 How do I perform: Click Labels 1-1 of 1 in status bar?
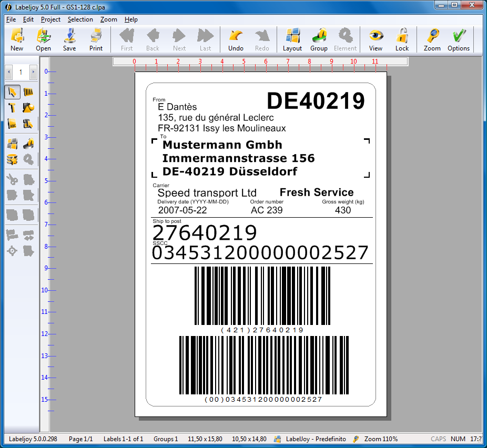[123, 439]
